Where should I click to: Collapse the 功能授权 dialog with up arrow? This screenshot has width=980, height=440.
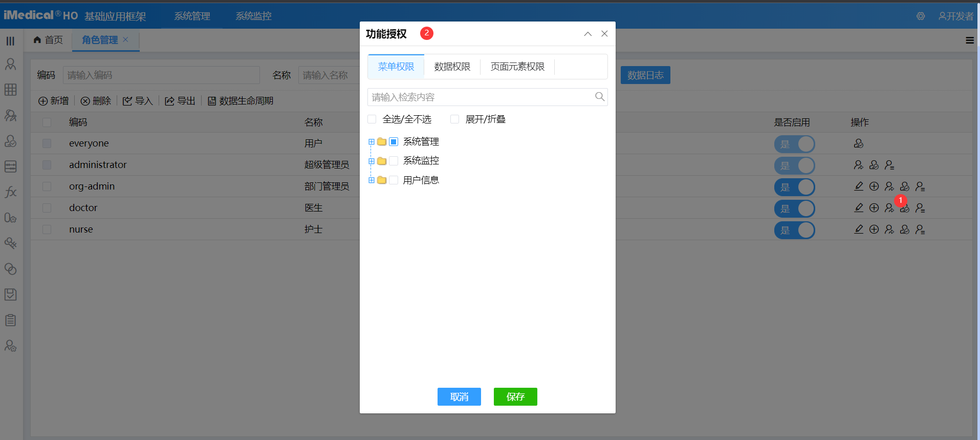tap(588, 34)
